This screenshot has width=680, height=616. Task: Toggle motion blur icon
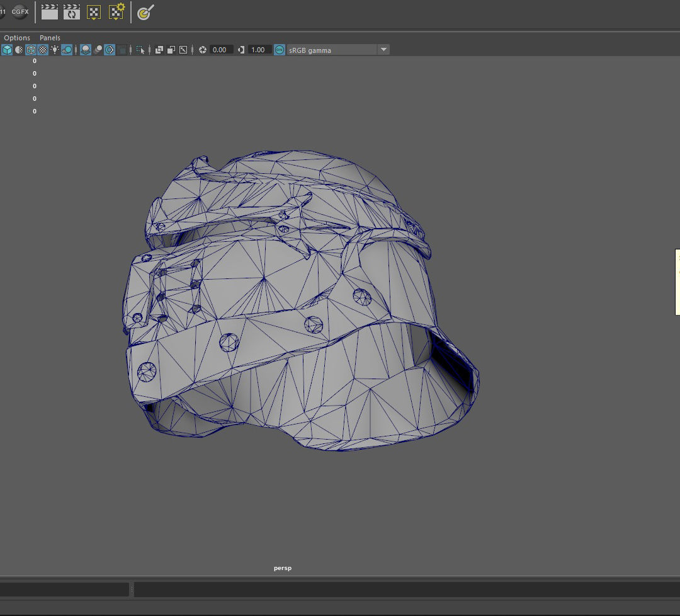[x=98, y=50]
